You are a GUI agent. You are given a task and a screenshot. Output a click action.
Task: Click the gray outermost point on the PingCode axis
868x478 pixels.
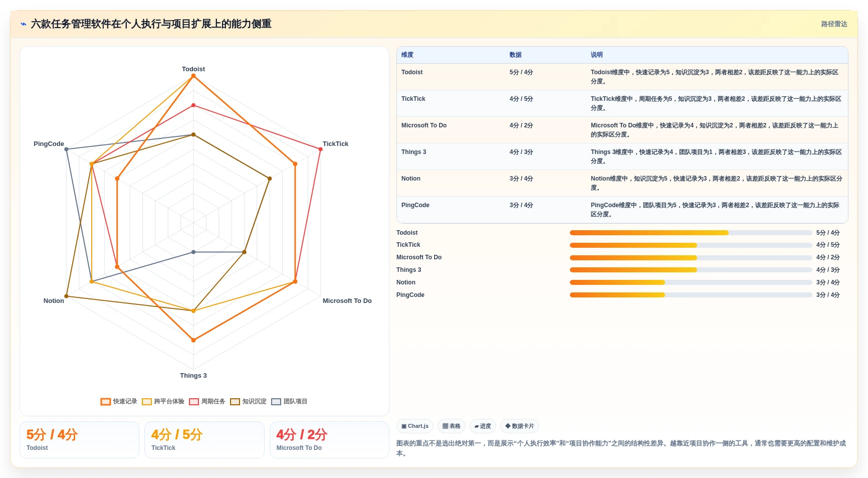(66, 149)
